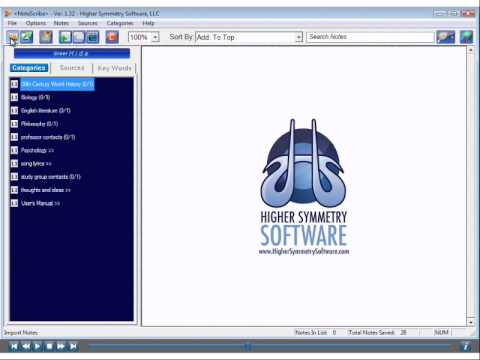Screen dimensions: 480x360
Task: Open the Categories menu
Action: pyautogui.click(x=120, y=23)
